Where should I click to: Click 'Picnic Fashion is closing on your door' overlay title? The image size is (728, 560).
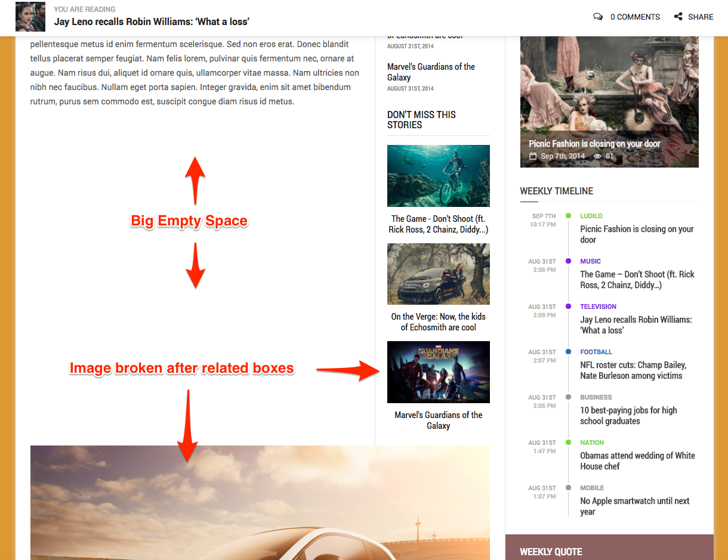pos(594,144)
